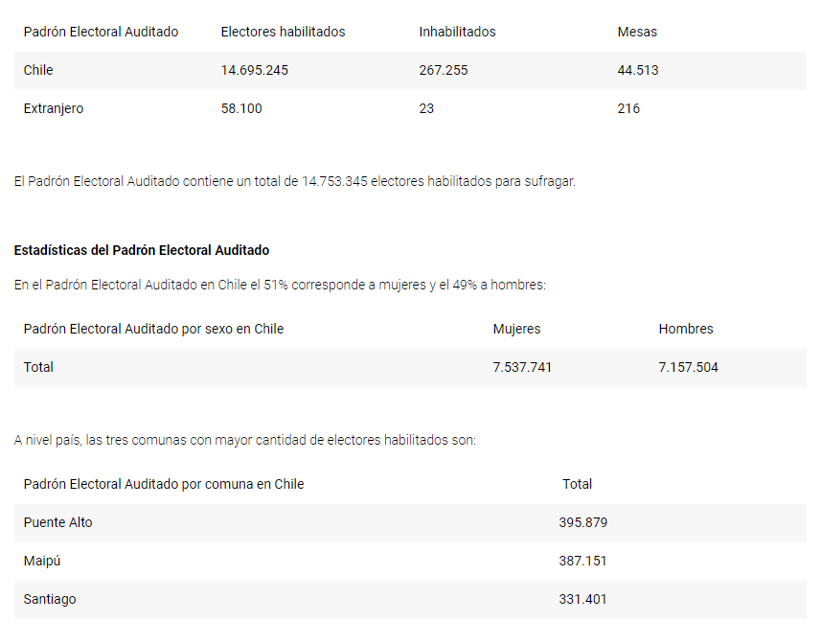
Task: Click the 'Puente Alto' comuna row
Action: tap(58, 522)
